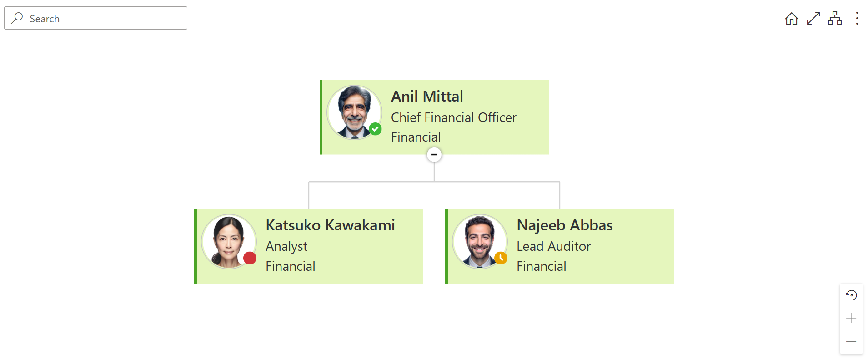Select Najeeb Abbas's profile photo
868x361 pixels.
coord(480,242)
